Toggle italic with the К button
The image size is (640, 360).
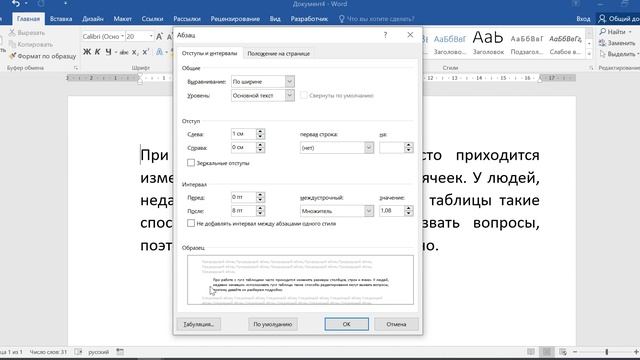[98, 52]
